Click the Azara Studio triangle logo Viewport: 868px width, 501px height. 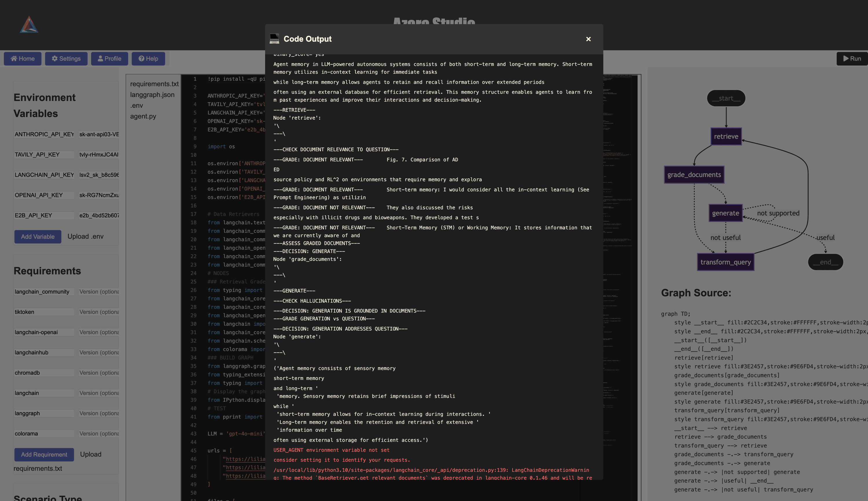tap(29, 25)
